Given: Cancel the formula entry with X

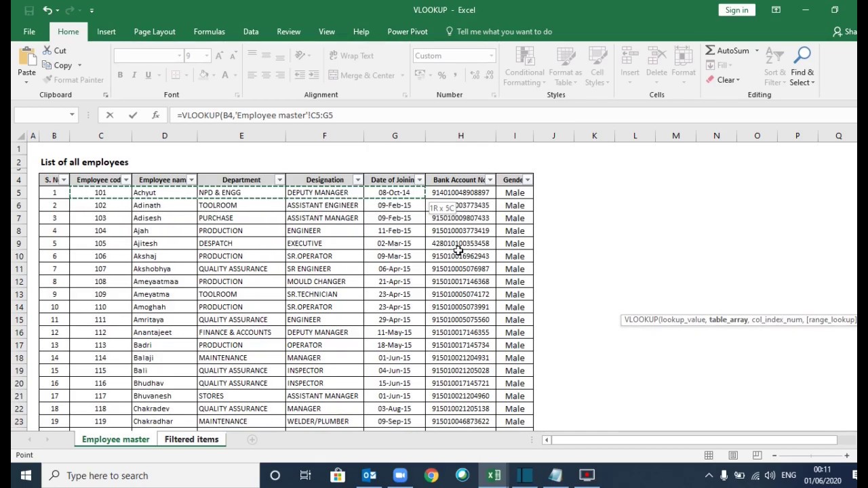Looking at the screenshot, I should 110,115.
